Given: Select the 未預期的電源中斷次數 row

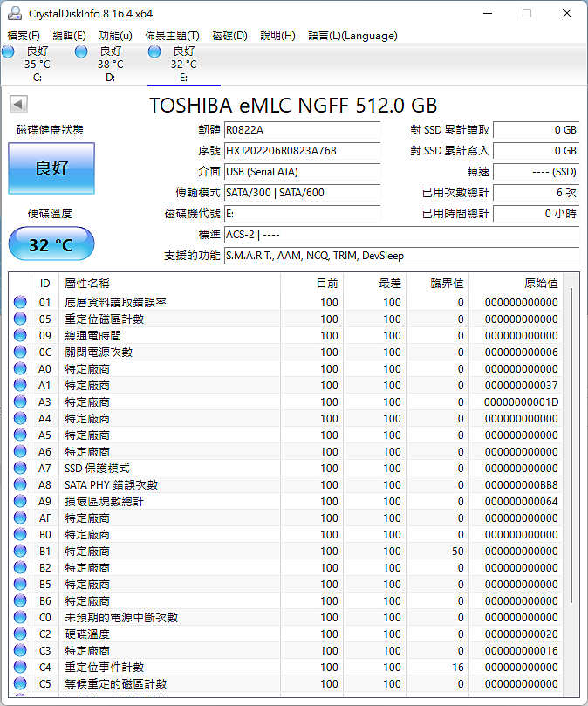Looking at the screenshot, I should click(287, 617).
